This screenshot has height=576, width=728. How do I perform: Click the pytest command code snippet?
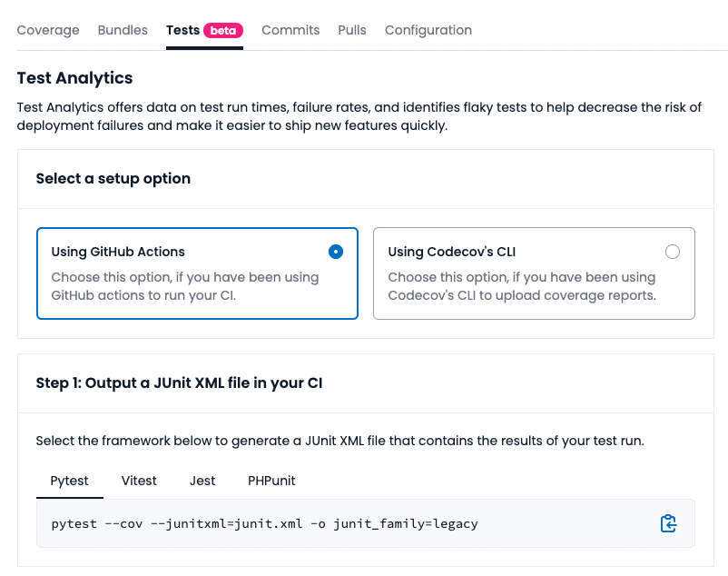click(264, 523)
